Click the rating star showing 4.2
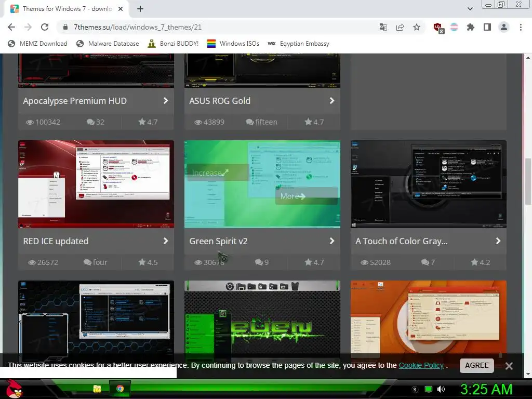 pos(474,262)
